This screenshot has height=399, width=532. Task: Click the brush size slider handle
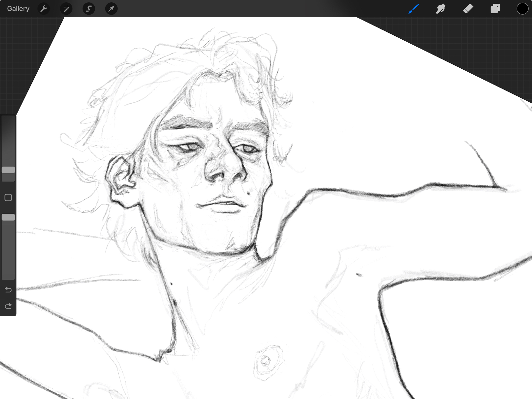point(8,170)
